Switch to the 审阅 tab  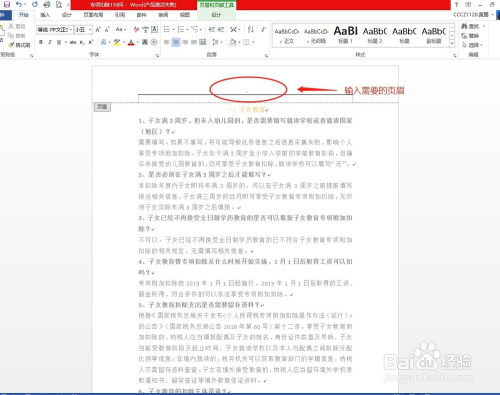[x=163, y=15]
